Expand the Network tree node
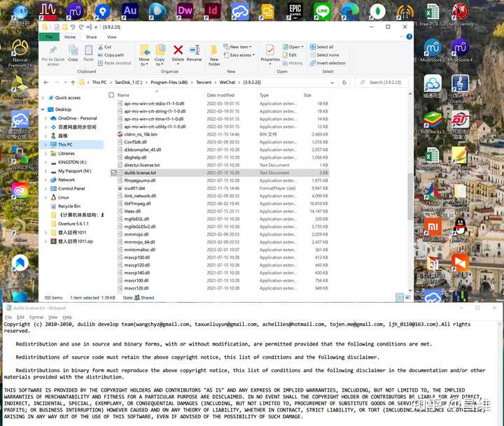This screenshot has height=426, width=504. (46, 180)
